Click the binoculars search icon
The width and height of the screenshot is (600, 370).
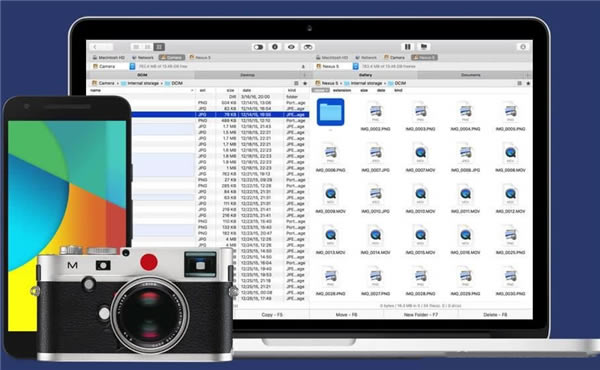click(308, 47)
